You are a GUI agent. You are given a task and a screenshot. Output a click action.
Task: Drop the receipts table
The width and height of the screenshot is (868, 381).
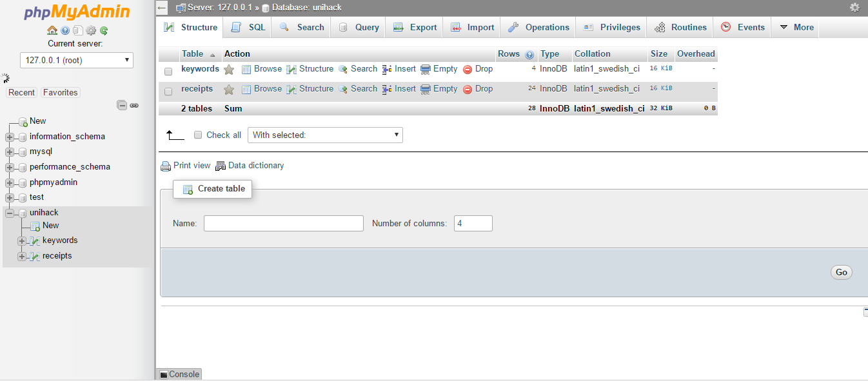[478, 89]
